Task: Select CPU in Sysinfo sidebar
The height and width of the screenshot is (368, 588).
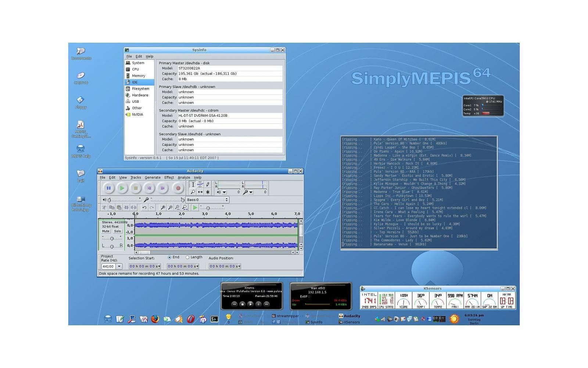Action: pos(139,69)
